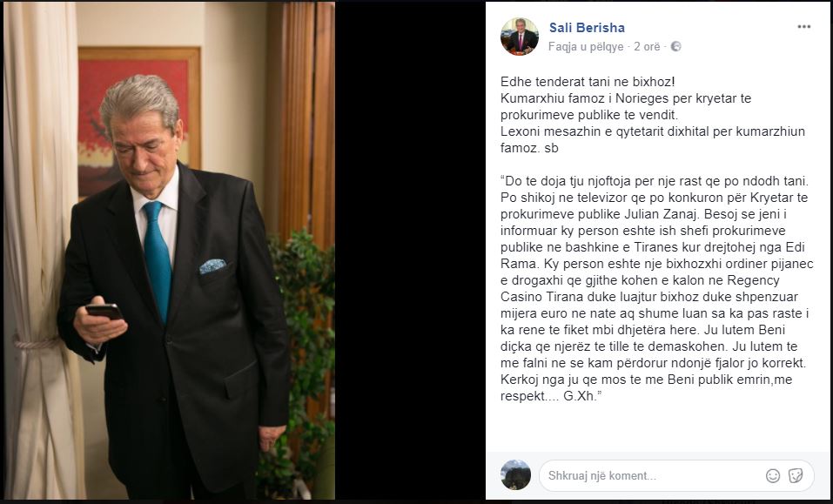Click the 'Faqja u pëlqye' label
Screen dimensions: 833x504
pyautogui.click(x=586, y=47)
